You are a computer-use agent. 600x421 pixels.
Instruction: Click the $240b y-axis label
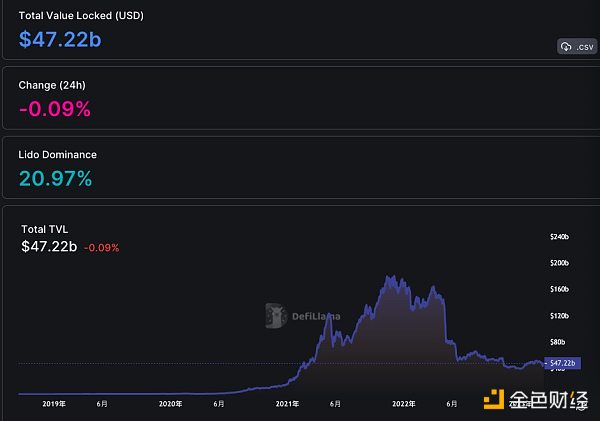pyautogui.click(x=559, y=237)
